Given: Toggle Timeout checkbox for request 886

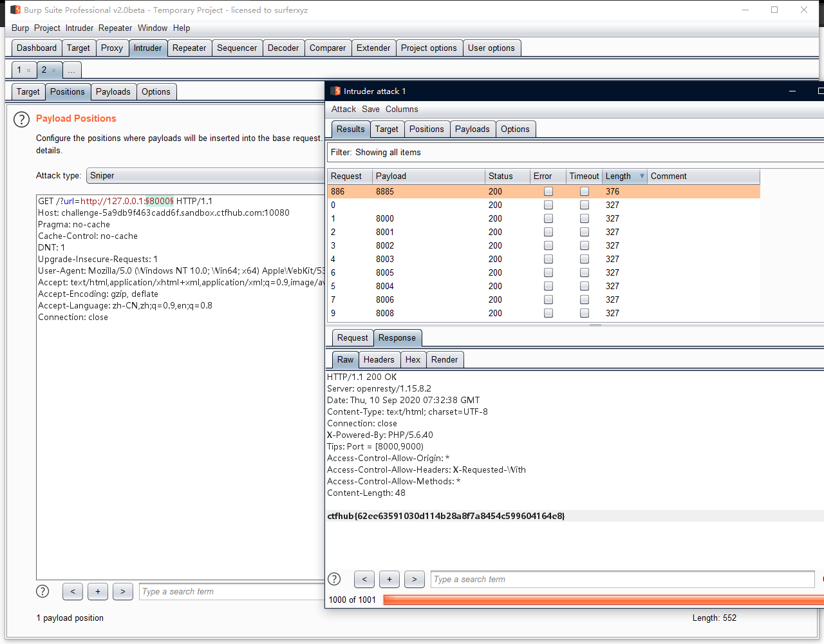Looking at the screenshot, I should [x=585, y=191].
